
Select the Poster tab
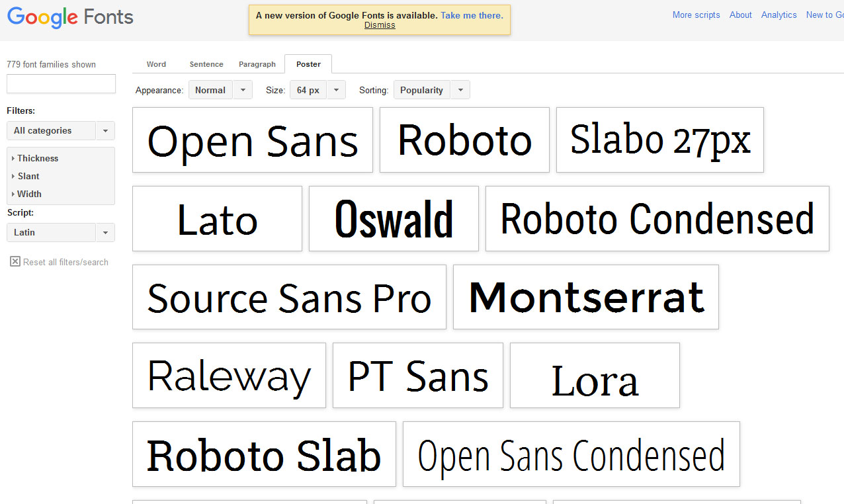click(x=308, y=64)
